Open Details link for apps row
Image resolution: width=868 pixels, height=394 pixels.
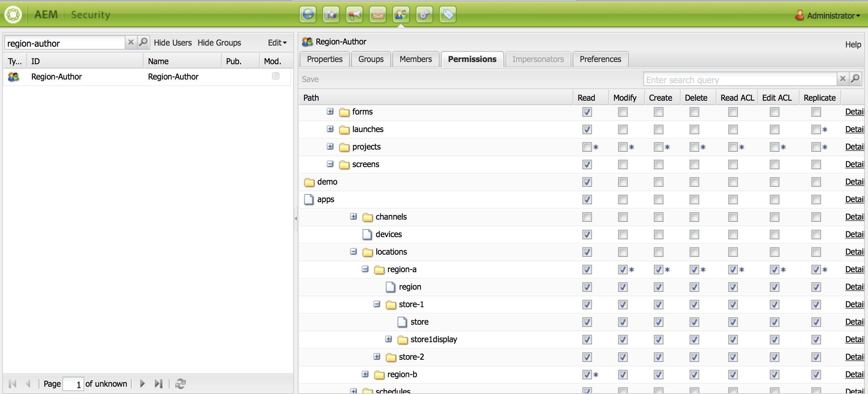click(854, 200)
